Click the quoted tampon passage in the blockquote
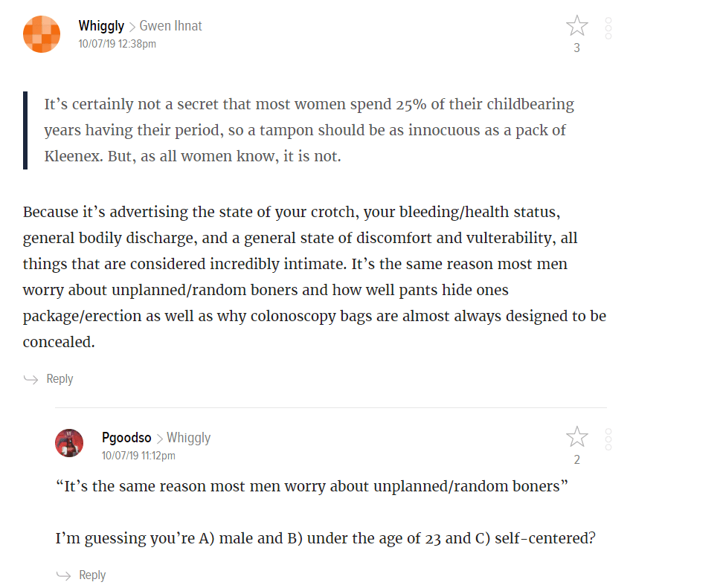723x588 pixels. (x=309, y=130)
